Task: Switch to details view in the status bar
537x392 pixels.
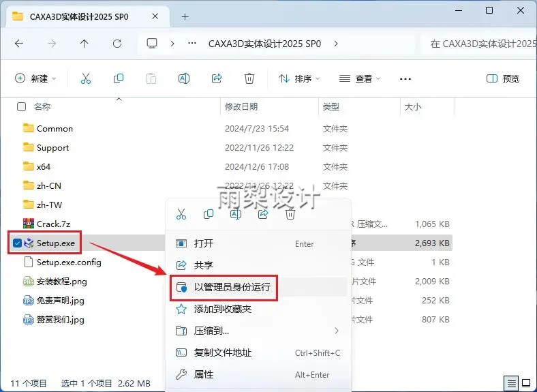Action: [512, 383]
